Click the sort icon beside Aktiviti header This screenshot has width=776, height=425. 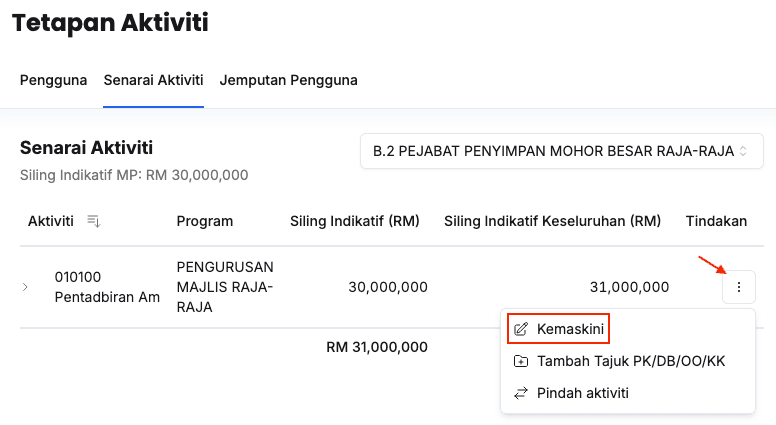pyautogui.click(x=94, y=221)
